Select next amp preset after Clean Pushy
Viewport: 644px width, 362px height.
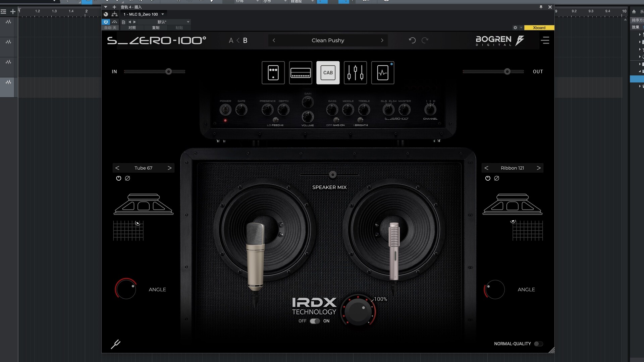382,40
